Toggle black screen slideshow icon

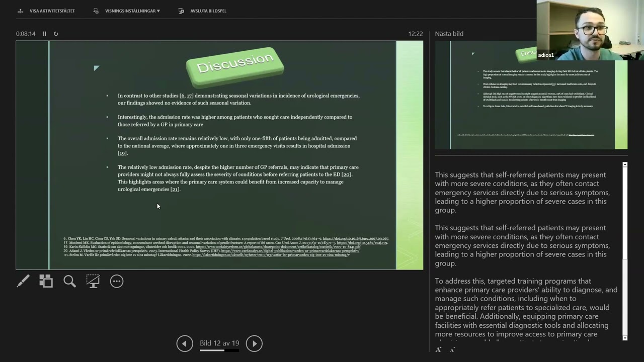[x=93, y=281]
